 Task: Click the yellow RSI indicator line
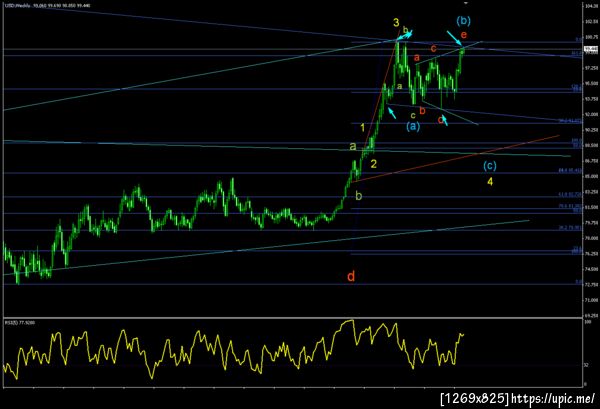pos(233,350)
